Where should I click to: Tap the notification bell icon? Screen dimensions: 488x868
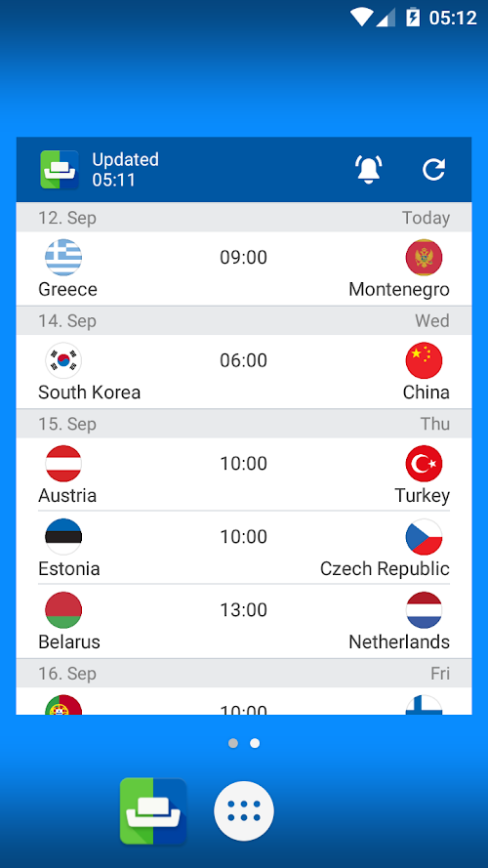[x=369, y=169]
